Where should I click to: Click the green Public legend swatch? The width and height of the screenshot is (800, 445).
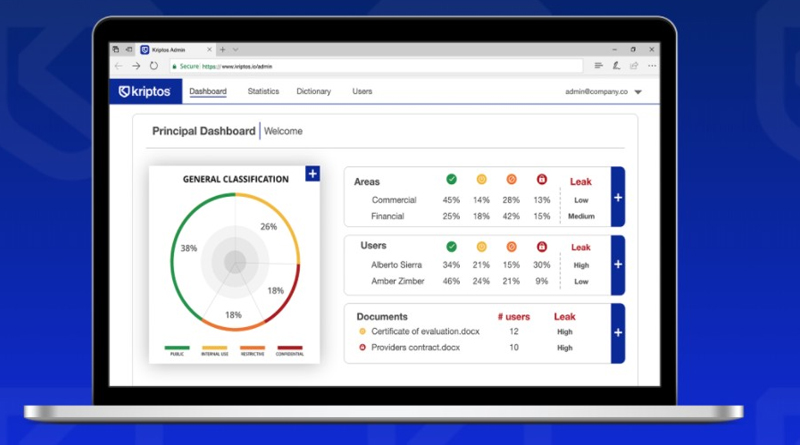[x=177, y=348]
